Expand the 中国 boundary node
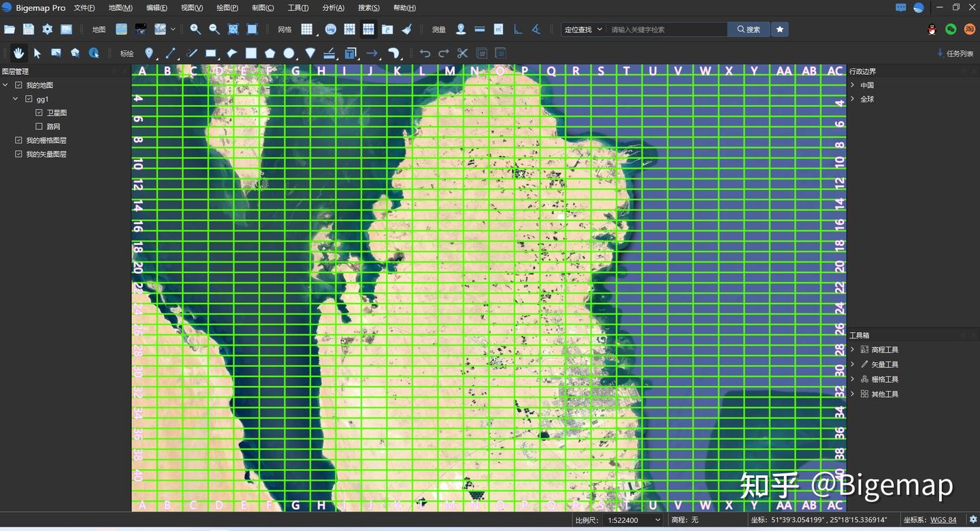The height and width of the screenshot is (531, 980). coord(853,85)
